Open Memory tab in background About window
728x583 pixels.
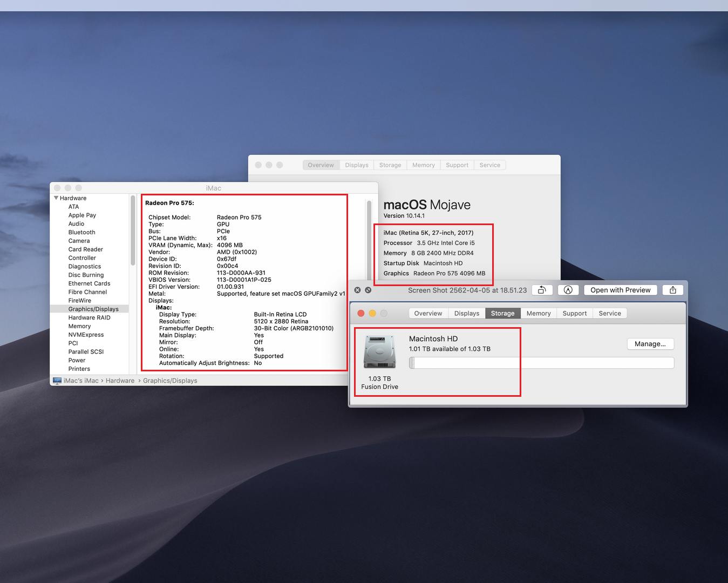[x=424, y=165]
